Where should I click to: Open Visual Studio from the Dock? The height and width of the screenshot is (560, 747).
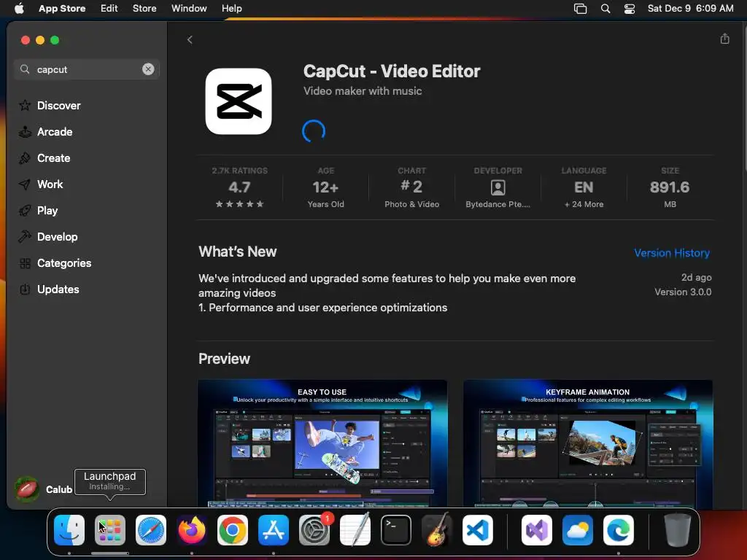click(537, 530)
